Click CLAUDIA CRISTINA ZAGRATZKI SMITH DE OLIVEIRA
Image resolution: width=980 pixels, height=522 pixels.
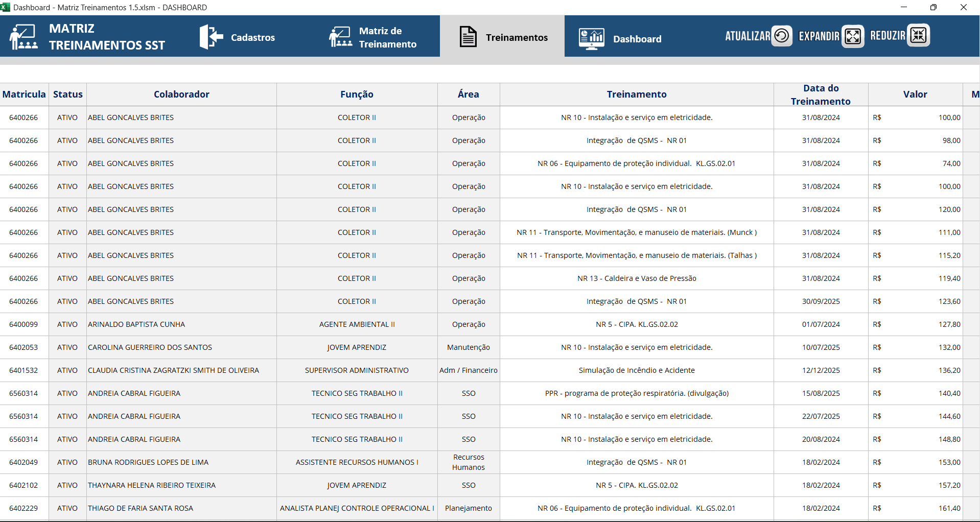[x=173, y=370]
